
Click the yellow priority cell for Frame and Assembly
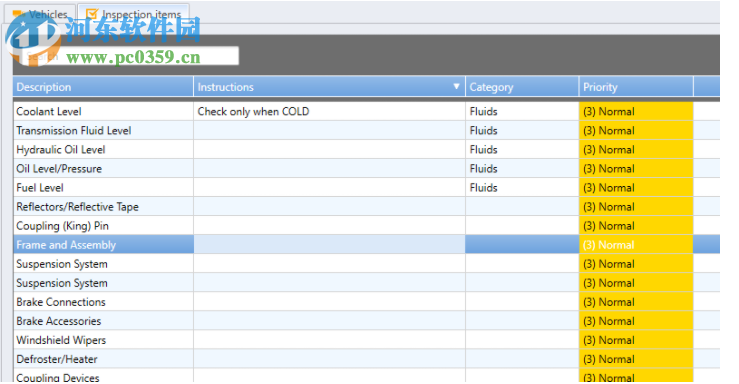click(x=636, y=245)
